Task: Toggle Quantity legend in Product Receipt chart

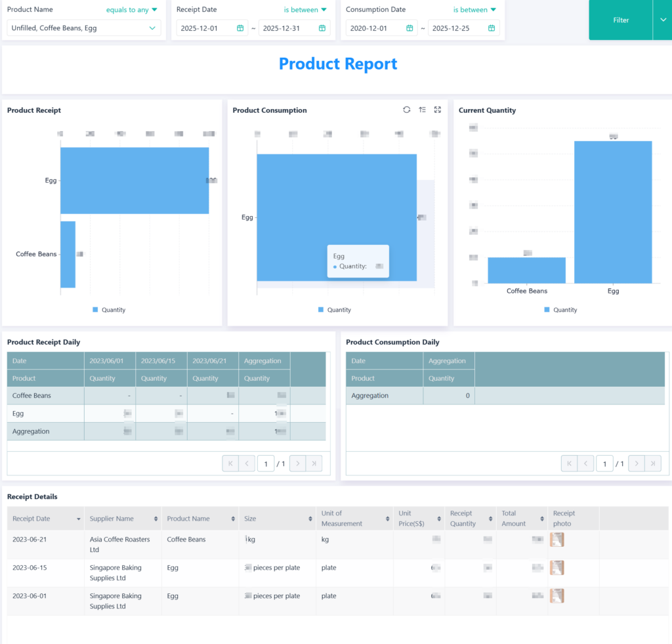Action: (x=109, y=310)
